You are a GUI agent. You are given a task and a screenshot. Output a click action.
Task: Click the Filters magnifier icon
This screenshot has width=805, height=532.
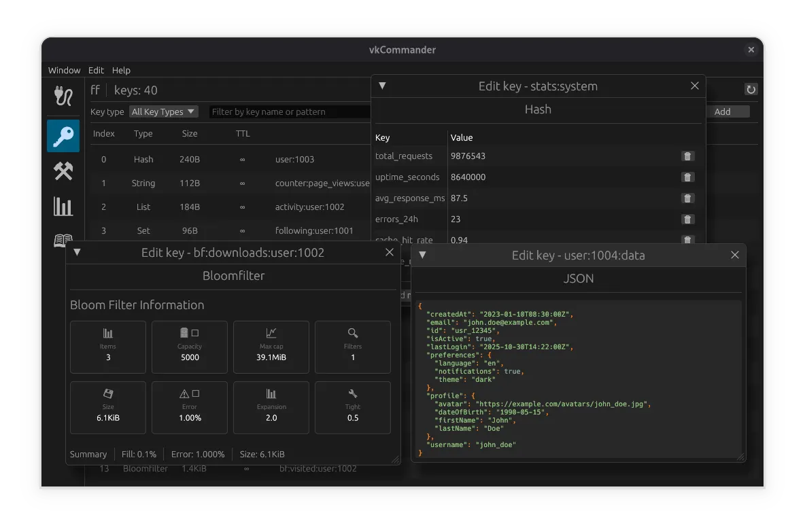click(353, 333)
